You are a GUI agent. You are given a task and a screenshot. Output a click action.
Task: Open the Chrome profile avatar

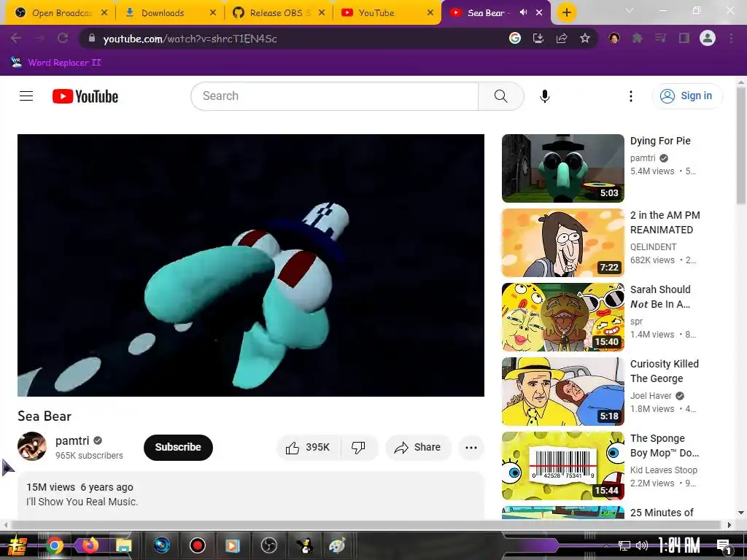[x=708, y=38]
